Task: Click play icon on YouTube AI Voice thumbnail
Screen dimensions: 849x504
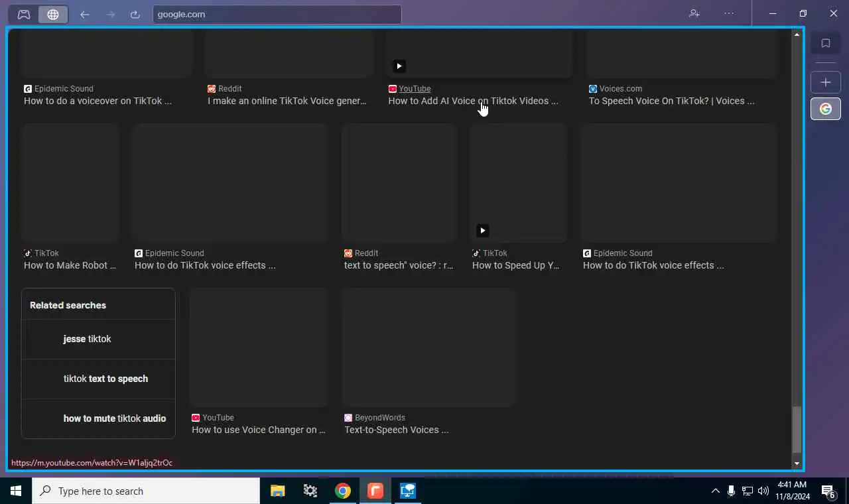Action: (399, 66)
